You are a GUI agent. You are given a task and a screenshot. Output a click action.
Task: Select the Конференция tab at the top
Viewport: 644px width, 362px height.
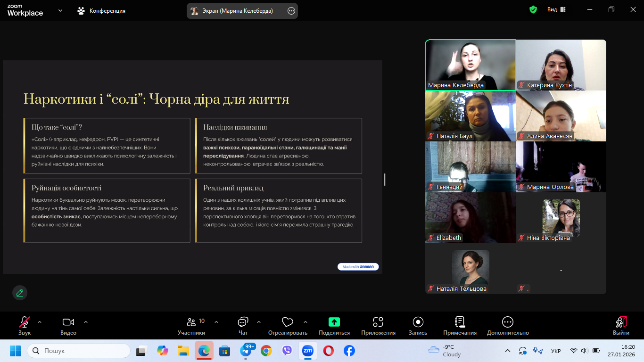click(101, 10)
